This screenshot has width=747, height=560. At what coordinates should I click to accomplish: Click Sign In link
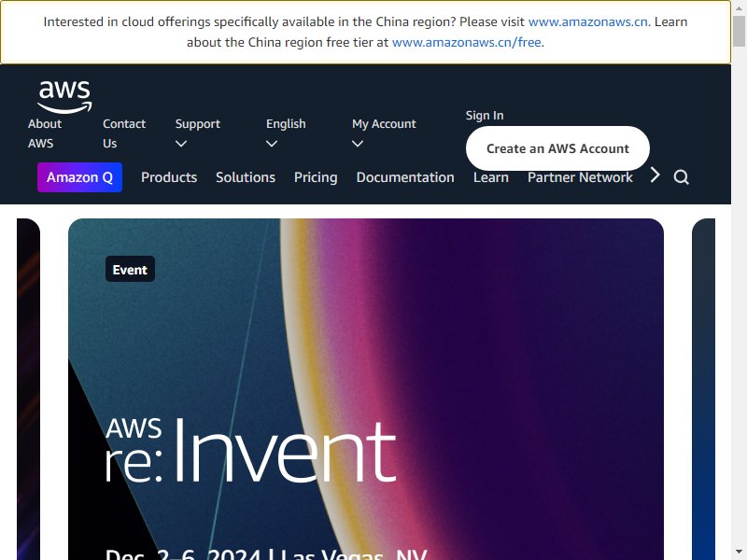(x=485, y=116)
